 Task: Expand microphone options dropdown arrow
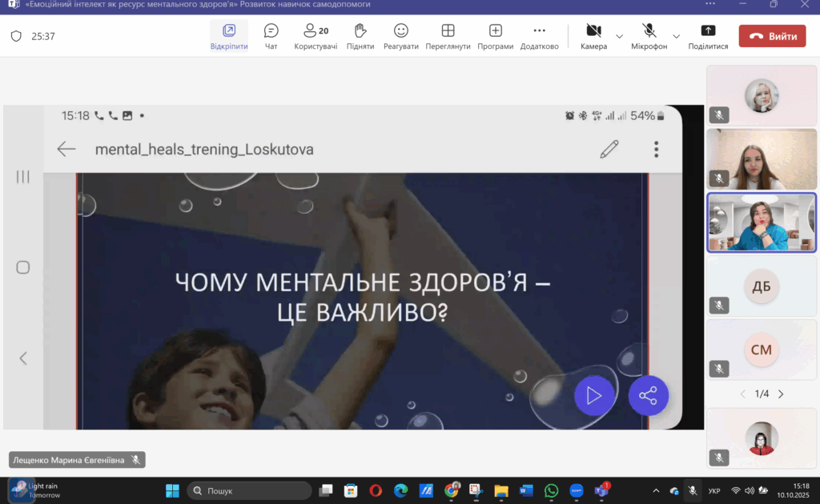pos(676,36)
